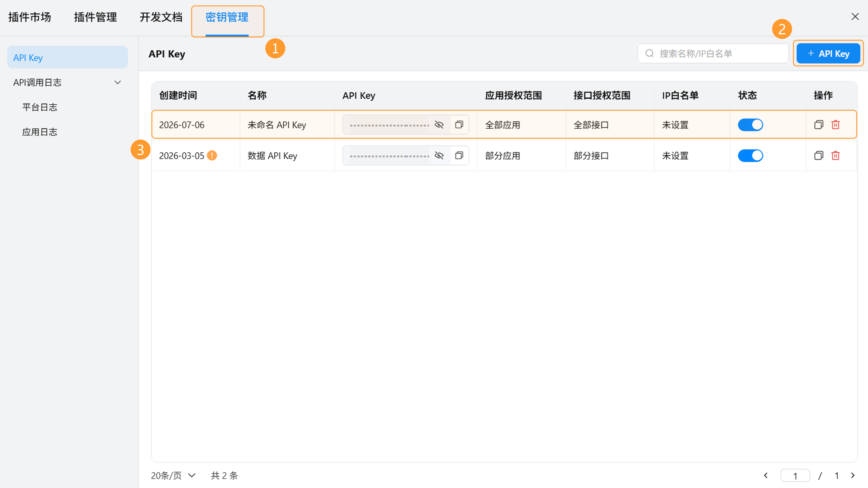Go to the next page arrow

pos(853,475)
